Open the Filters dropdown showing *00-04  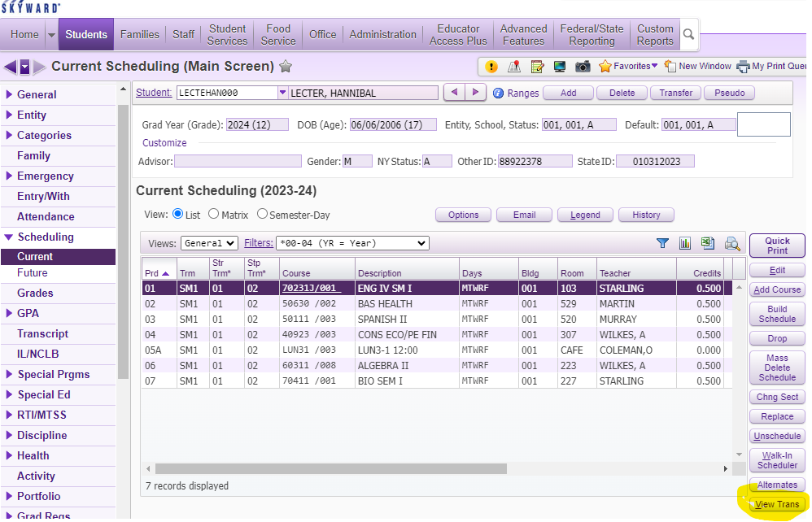pyautogui.click(x=352, y=243)
